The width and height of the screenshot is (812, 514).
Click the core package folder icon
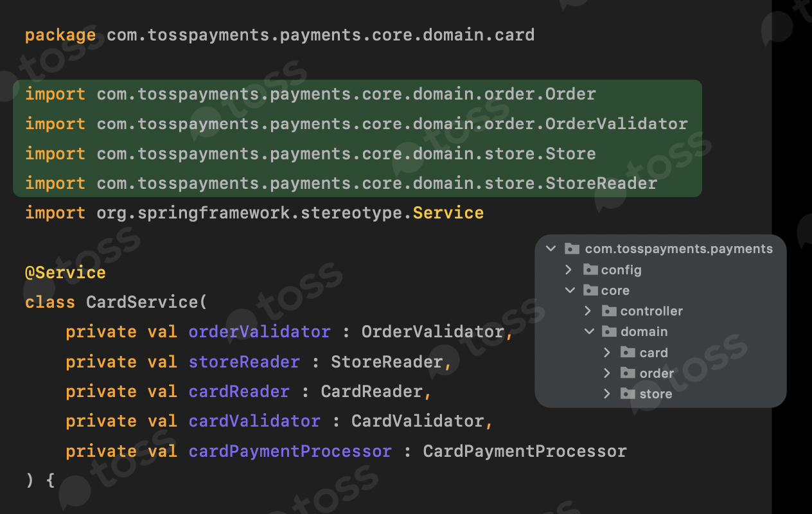590,290
